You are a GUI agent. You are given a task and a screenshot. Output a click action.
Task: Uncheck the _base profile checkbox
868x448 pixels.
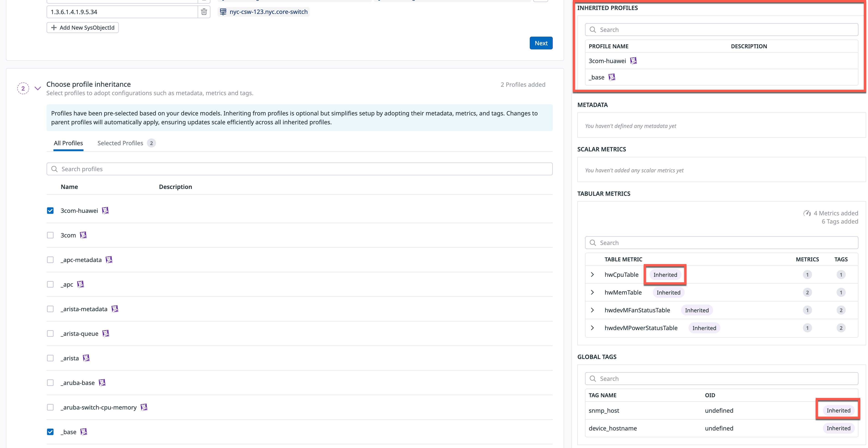coord(50,432)
